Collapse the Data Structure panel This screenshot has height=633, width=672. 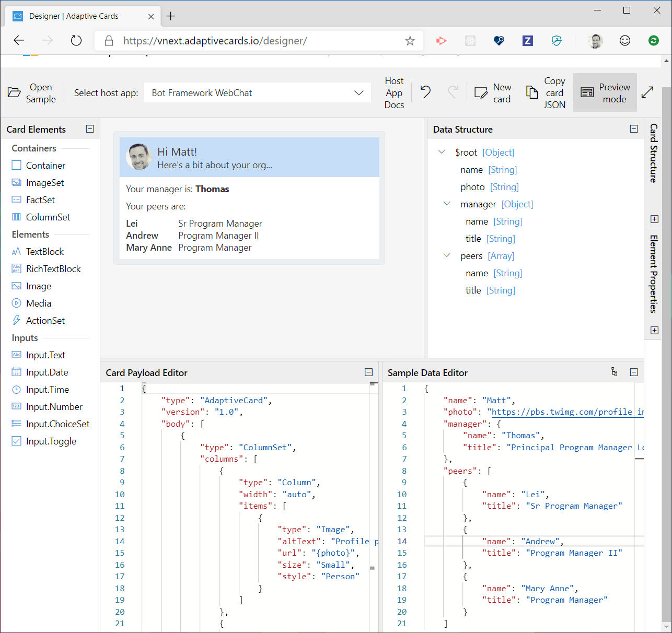(x=634, y=128)
